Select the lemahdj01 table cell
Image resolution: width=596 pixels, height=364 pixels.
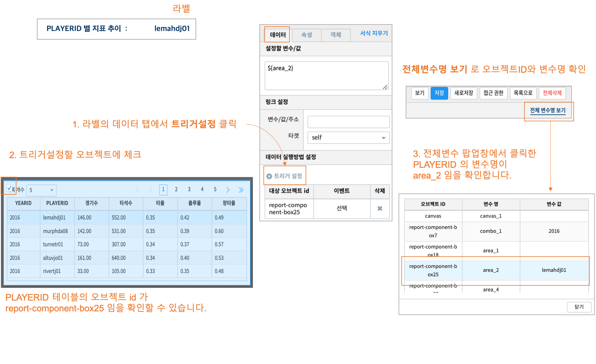tap(57, 218)
